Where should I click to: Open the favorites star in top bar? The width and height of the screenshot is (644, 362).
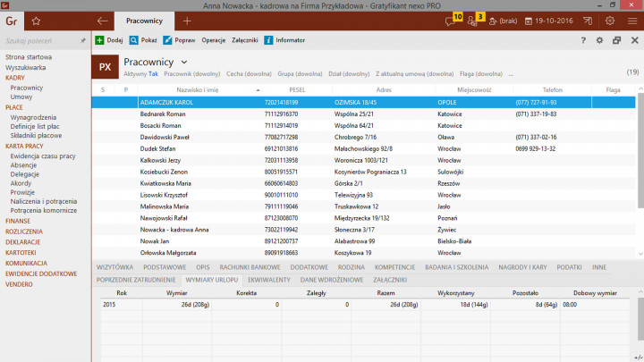click(36, 20)
